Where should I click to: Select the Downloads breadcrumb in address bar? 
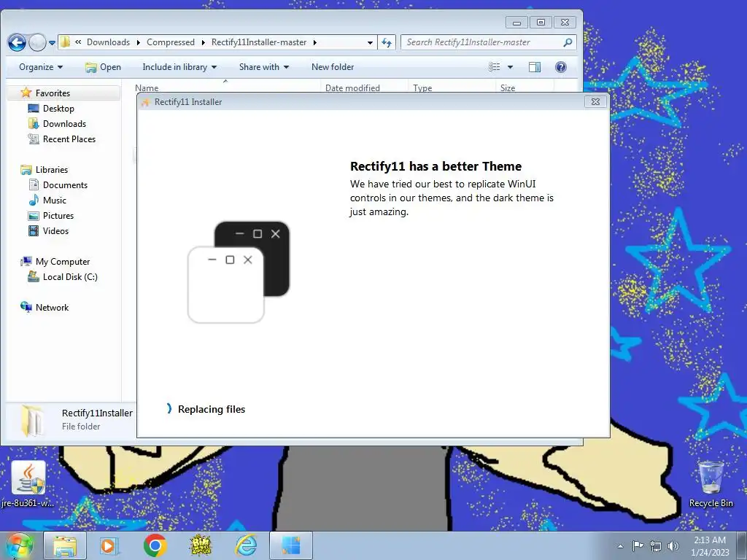click(108, 42)
